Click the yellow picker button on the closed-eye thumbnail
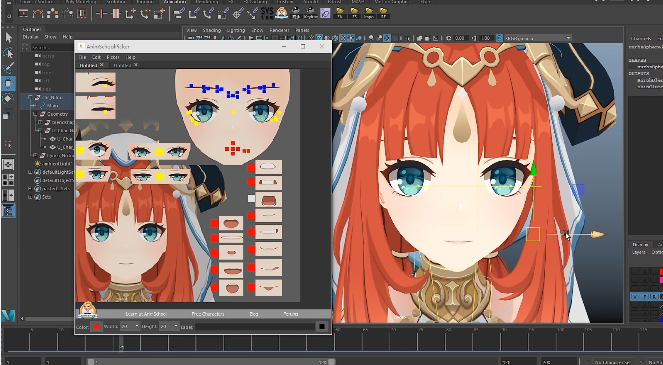663x365 pixels. (105, 111)
